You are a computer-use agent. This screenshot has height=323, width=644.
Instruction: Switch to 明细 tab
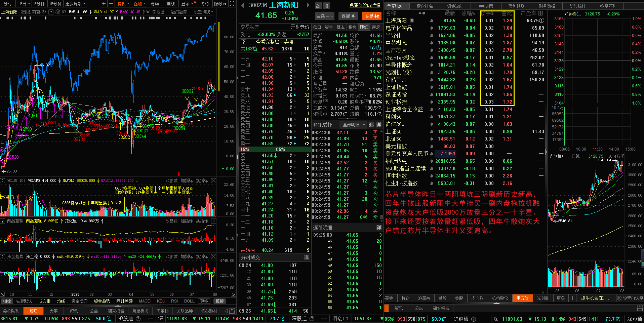pos(364,27)
